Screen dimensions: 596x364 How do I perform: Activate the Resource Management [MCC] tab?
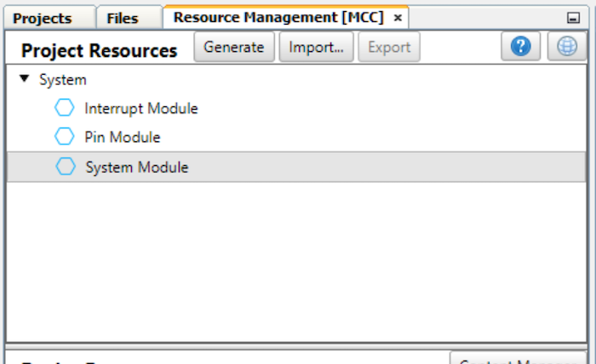(x=278, y=18)
